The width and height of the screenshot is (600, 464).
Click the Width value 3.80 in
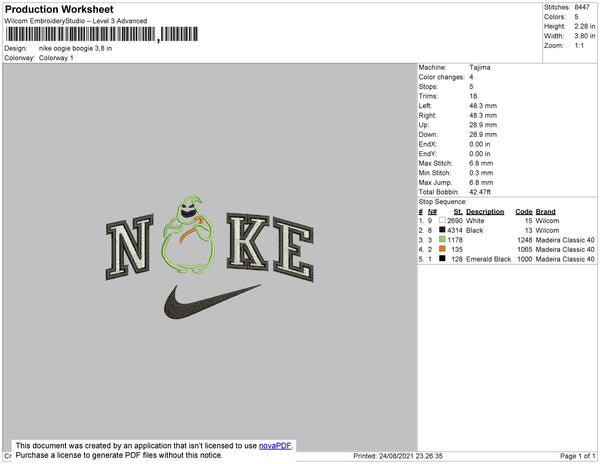click(x=584, y=36)
